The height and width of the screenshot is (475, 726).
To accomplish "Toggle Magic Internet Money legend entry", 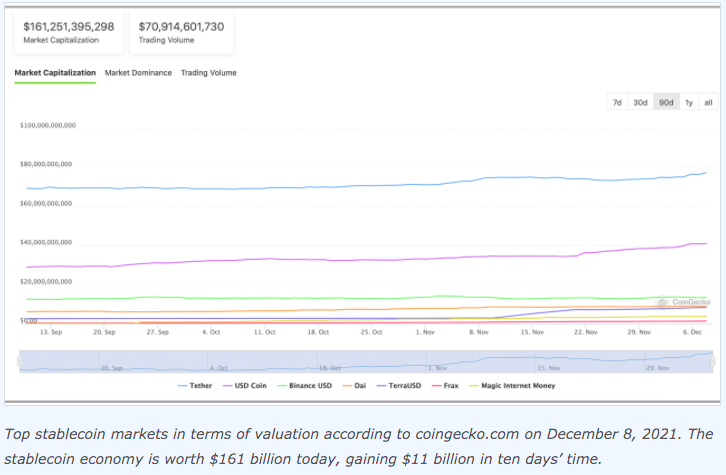I will [x=515, y=385].
